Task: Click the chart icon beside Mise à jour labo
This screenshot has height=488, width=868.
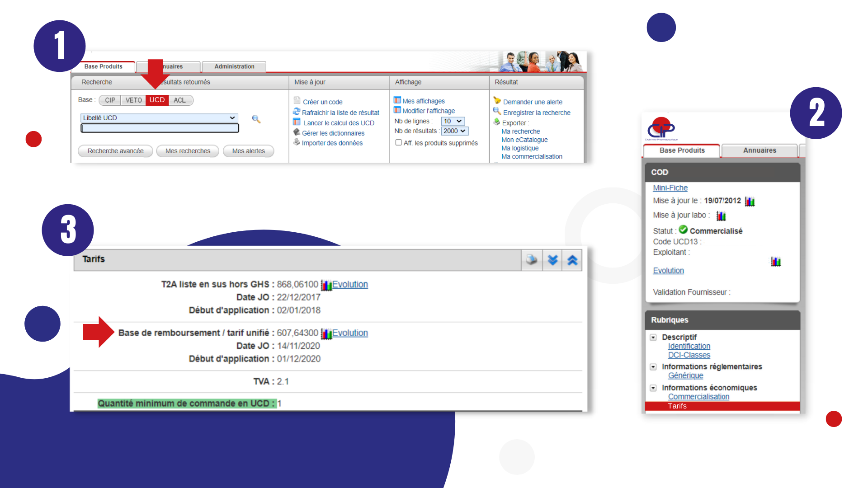Action: (x=721, y=216)
